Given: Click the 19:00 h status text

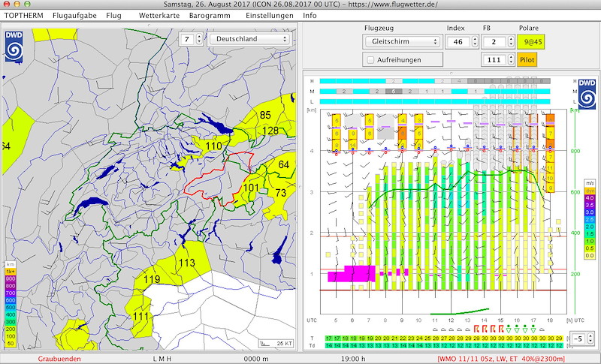Looking at the screenshot, I should (x=353, y=359).
